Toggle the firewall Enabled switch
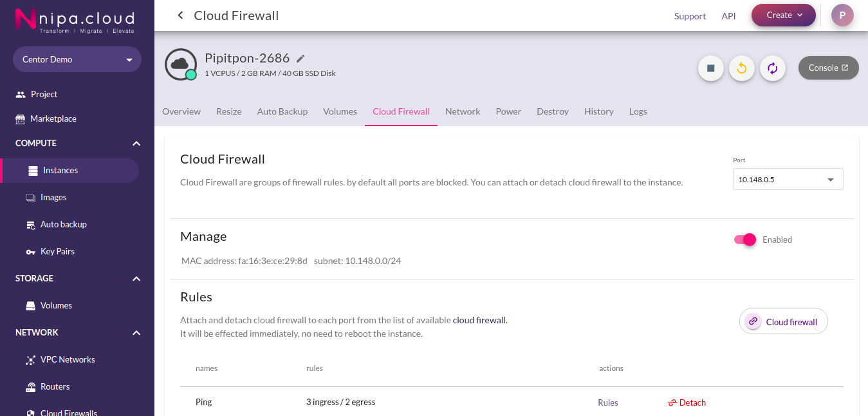Viewport: 868px width, 416px height. click(x=744, y=240)
